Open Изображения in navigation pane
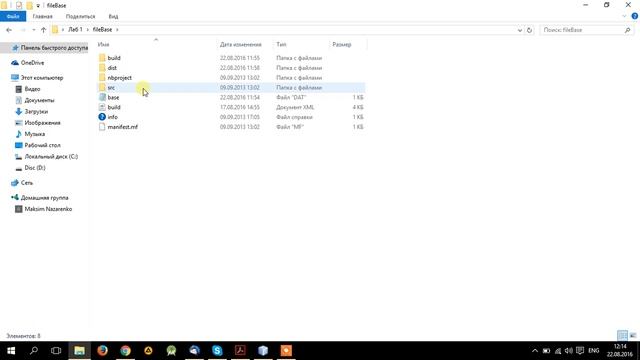The height and width of the screenshot is (360, 640). pyautogui.click(x=42, y=123)
